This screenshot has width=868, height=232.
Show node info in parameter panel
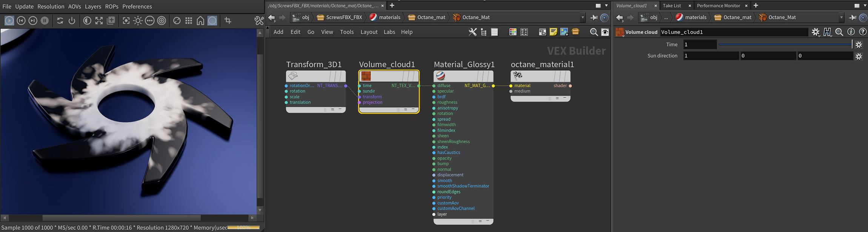(851, 32)
